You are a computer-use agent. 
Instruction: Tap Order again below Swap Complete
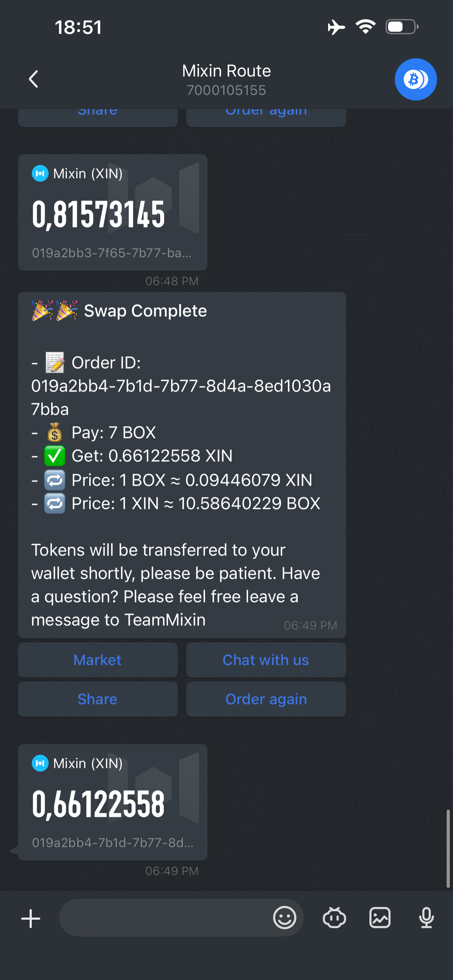coord(266,699)
